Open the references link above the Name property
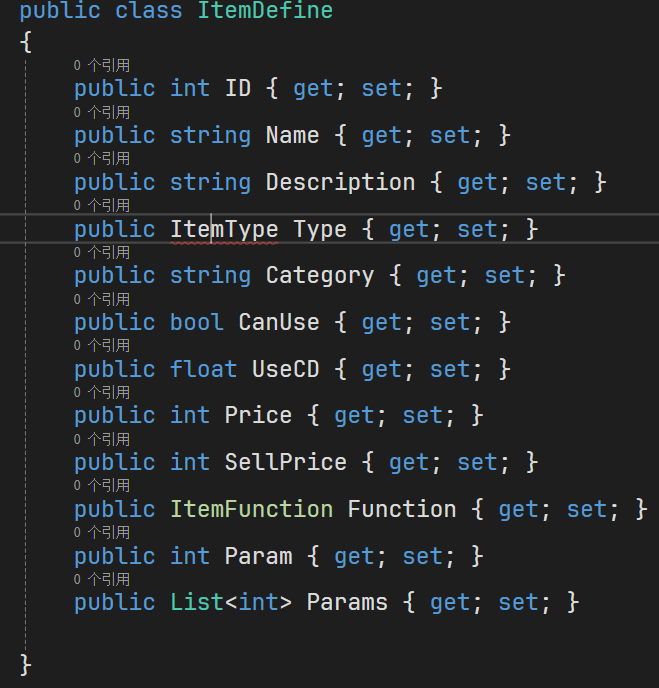Image resolution: width=659 pixels, height=688 pixels. coord(101,112)
